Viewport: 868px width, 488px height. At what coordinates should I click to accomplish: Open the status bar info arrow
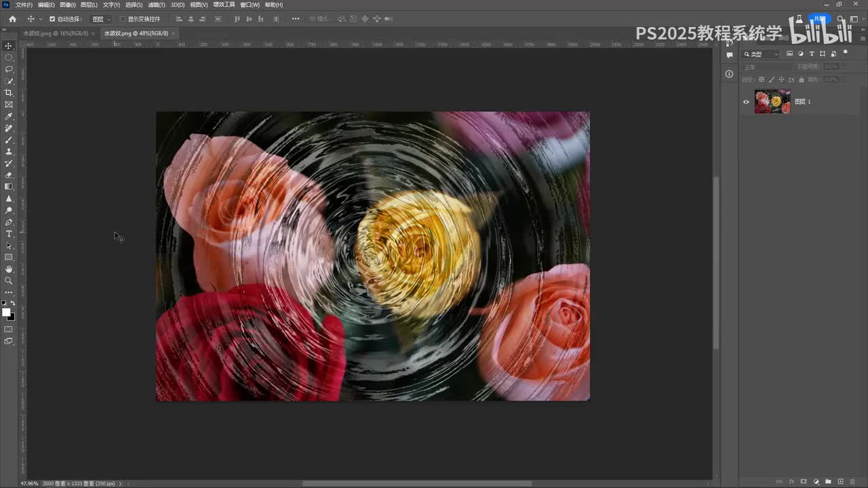120,484
